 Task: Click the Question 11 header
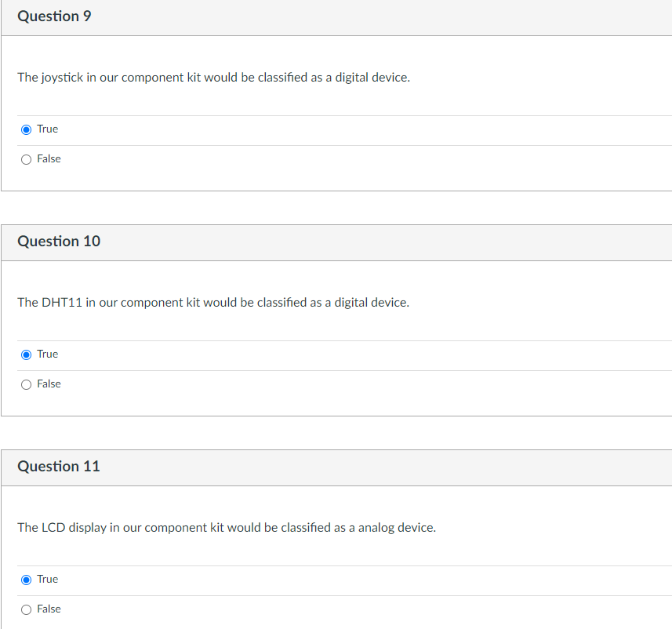(x=59, y=467)
